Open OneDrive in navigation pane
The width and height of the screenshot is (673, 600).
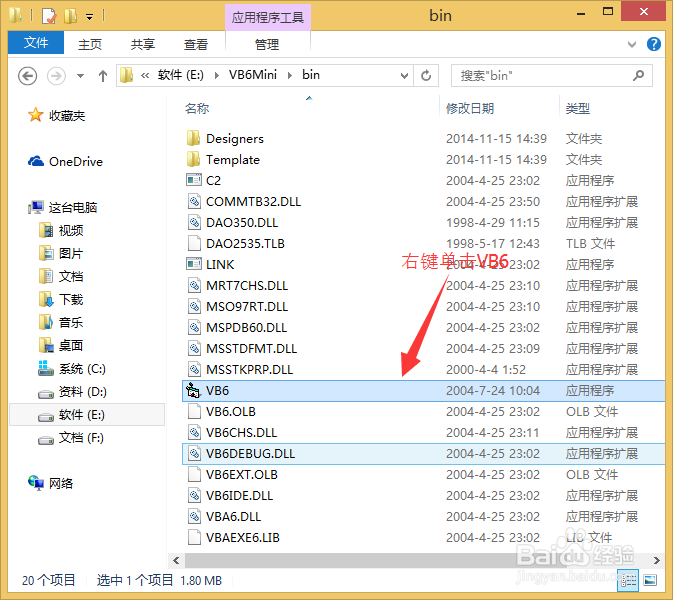click(x=76, y=162)
